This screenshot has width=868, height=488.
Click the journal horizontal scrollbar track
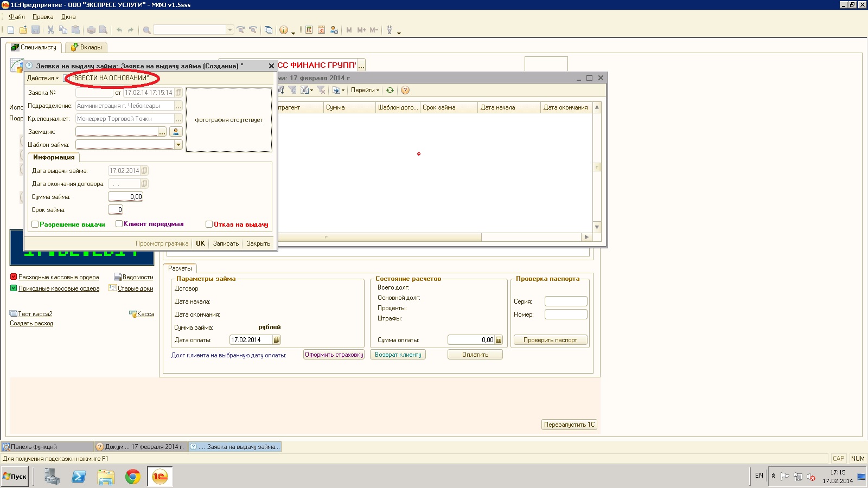click(x=531, y=237)
